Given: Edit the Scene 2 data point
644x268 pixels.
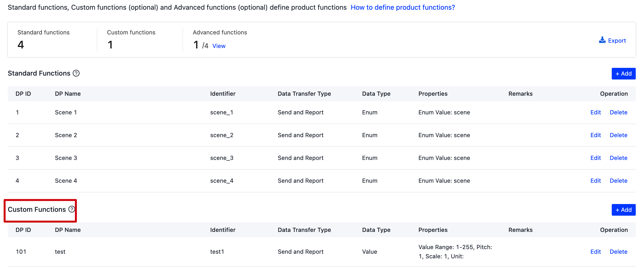Looking at the screenshot, I should [596, 135].
